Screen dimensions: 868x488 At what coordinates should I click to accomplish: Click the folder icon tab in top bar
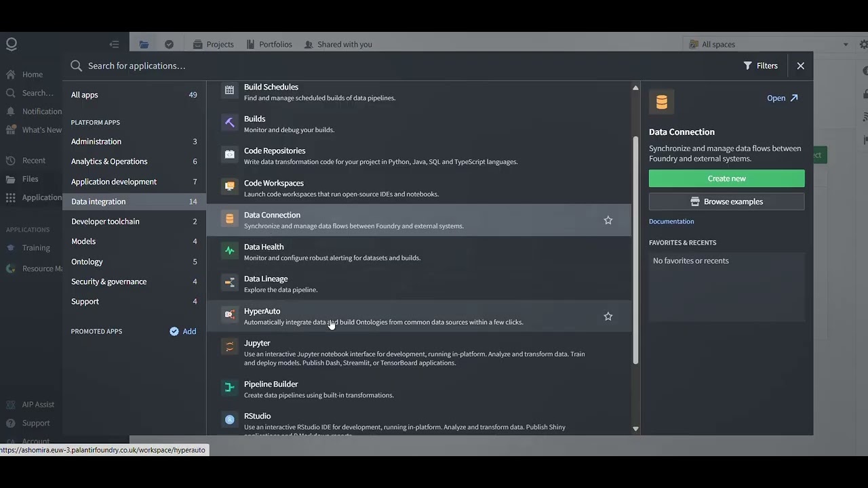coord(144,44)
